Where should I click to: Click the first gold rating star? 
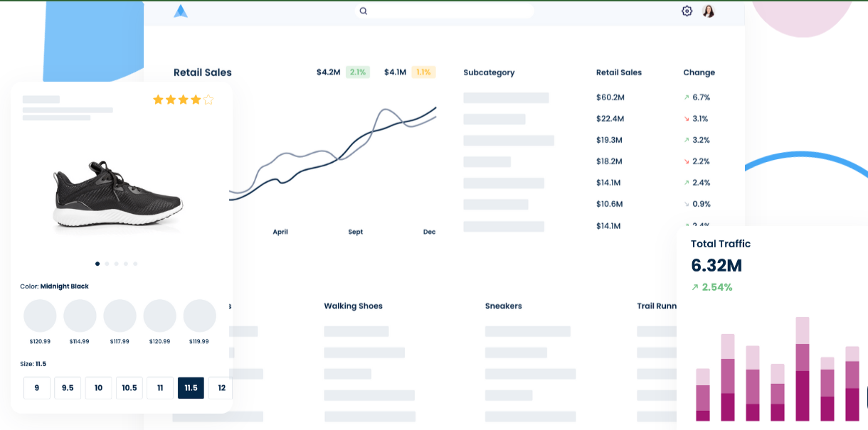pyautogui.click(x=158, y=100)
